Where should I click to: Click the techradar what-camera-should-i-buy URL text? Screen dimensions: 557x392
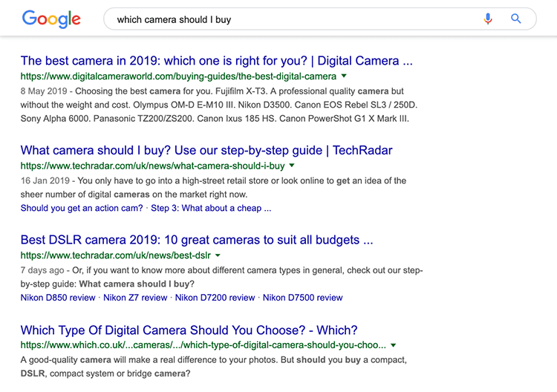click(x=152, y=166)
